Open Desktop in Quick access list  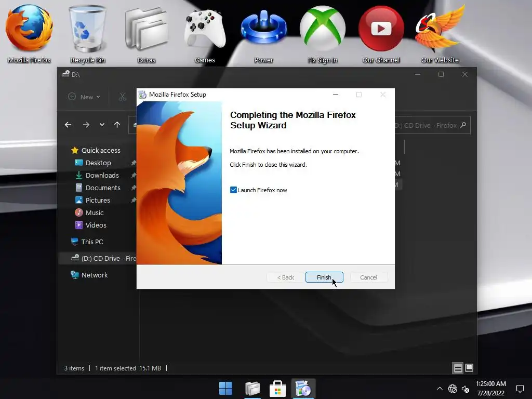click(x=94, y=163)
